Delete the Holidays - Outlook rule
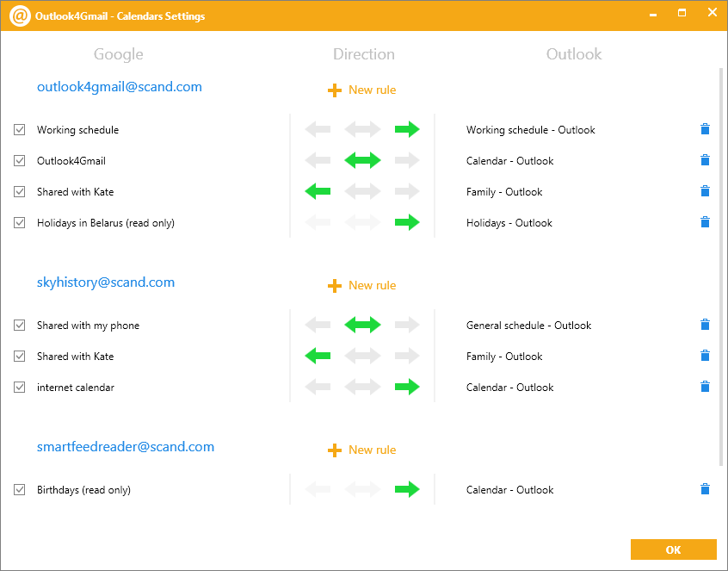The width and height of the screenshot is (728, 571). (705, 221)
